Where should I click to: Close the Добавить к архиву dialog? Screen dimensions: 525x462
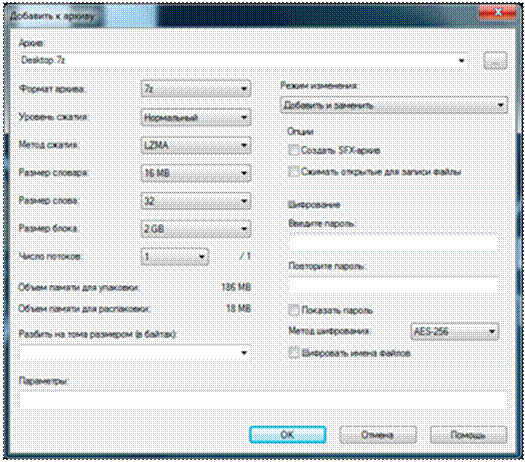(x=499, y=13)
